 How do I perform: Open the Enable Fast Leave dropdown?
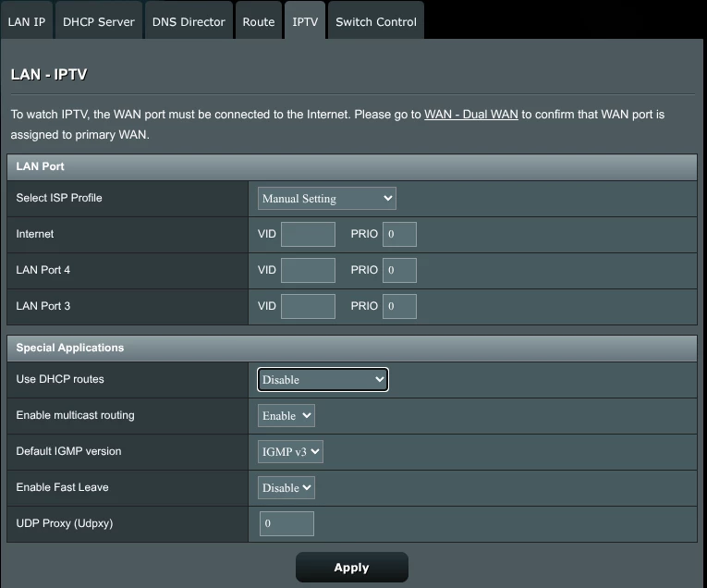point(286,487)
